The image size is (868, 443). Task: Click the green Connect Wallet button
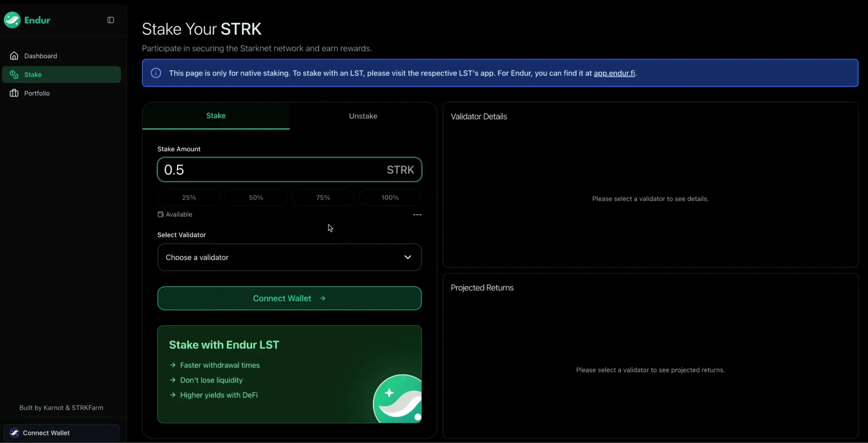289,298
